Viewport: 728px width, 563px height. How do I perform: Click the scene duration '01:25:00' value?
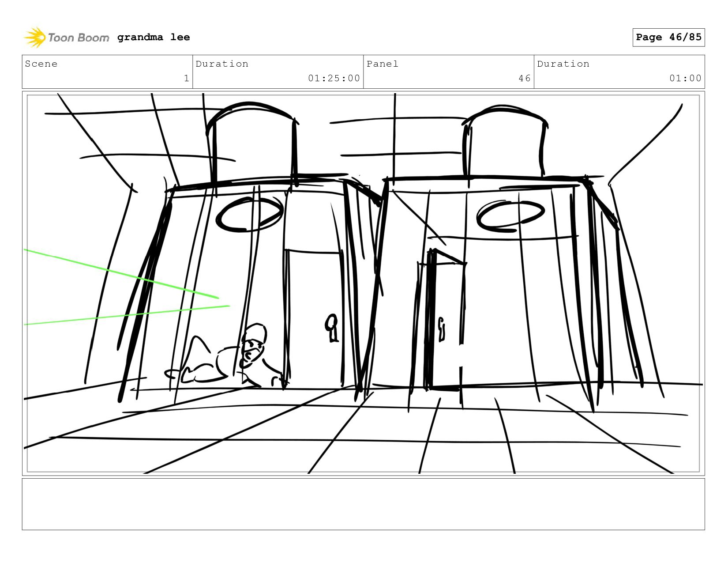click(x=334, y=78)
